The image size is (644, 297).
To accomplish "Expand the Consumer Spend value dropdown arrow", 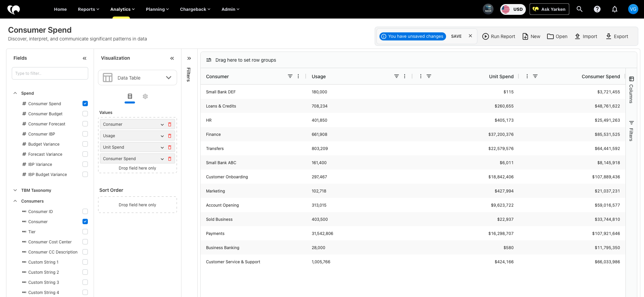I will tap(162, 159).
